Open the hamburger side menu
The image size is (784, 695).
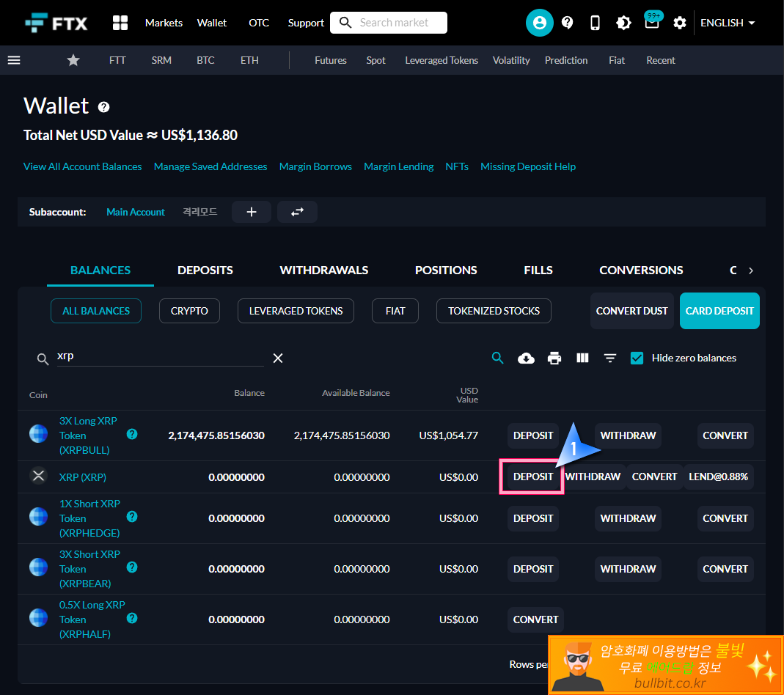14,60
